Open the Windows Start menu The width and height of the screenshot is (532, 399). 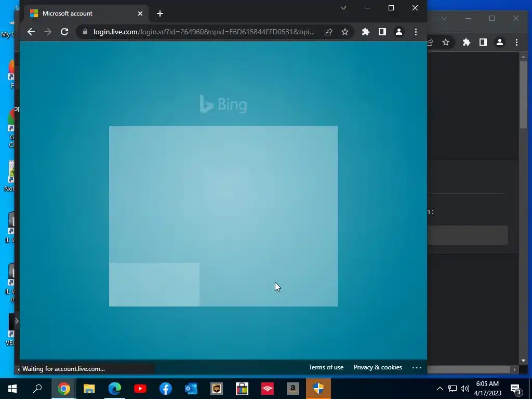click(x=12, y=389)
